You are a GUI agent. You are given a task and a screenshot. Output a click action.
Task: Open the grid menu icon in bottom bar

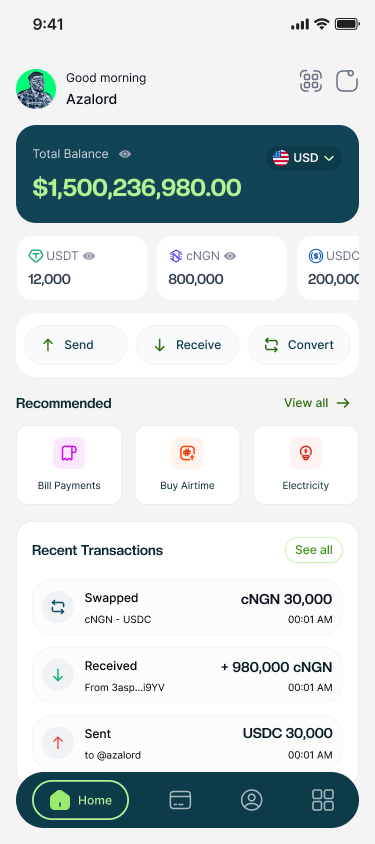323,800
